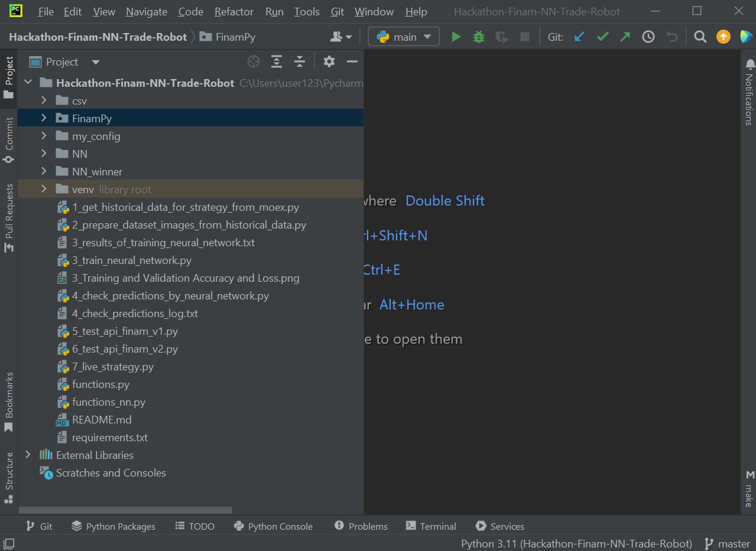This screenshot has height=551, width=756.
Task: Expand the NN_winner folder
Action: [x=44, y=171]
